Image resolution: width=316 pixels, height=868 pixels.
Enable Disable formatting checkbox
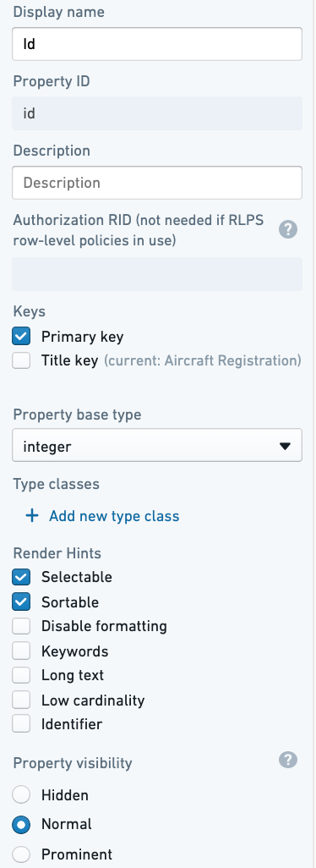(x=21, y=626)
